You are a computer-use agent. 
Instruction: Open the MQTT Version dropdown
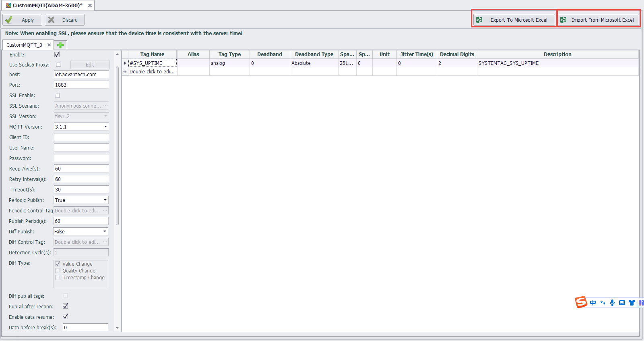pyautogui.click(x=105, y=127)
